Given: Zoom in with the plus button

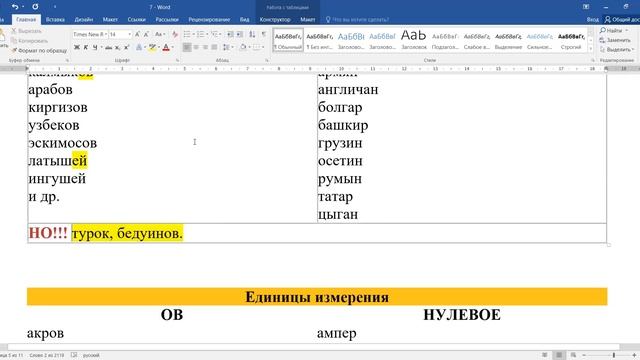Looking at the screenshot, I should click(635, 355).
